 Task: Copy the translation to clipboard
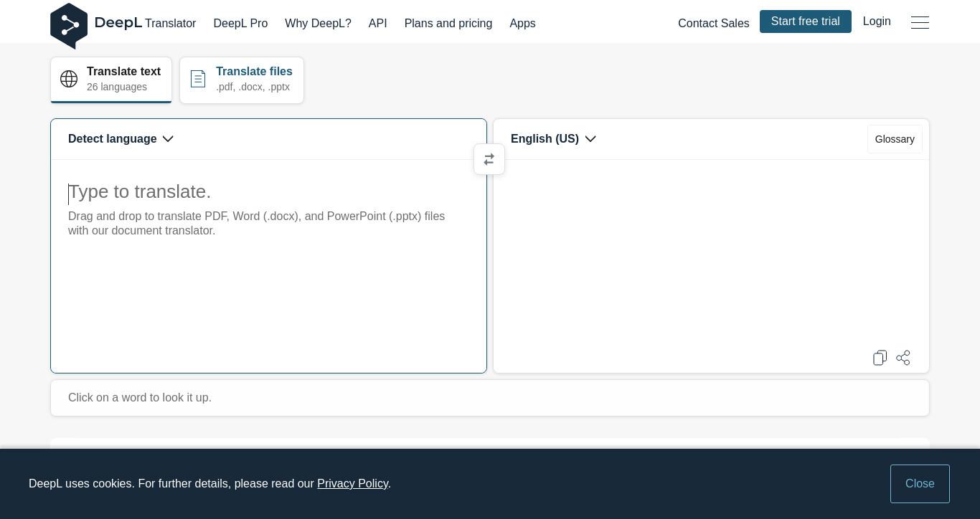[x=880, y=358]
